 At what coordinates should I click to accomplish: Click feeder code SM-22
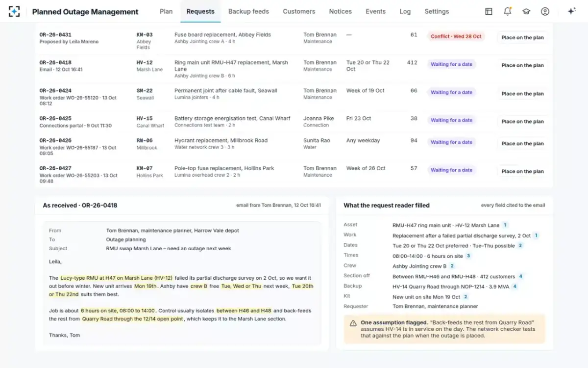(x=145, y=91)
